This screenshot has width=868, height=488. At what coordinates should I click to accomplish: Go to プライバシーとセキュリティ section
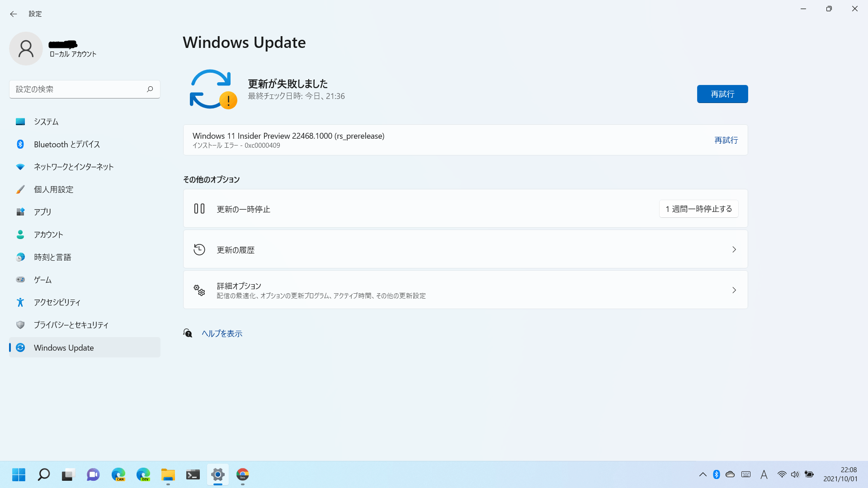(x=71, y=325)
